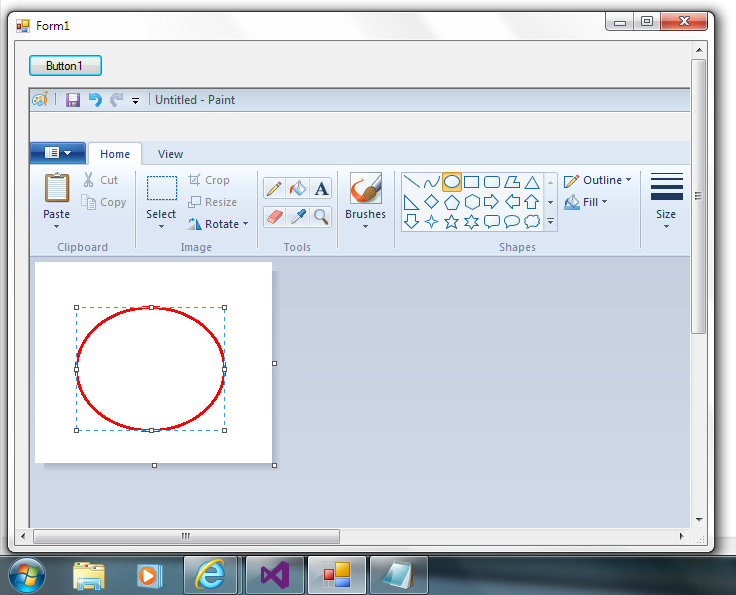Image resolution: width=736 pixels, height=595 pixels.
Task: Choose the Five-point star shape
Action: coord(452,221)
